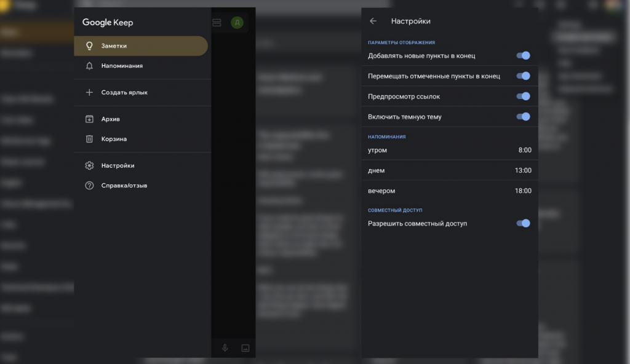Click the lightbulb icon next to Заметки
This screenshot has height=364, width=630.
(x=89, y=45)
